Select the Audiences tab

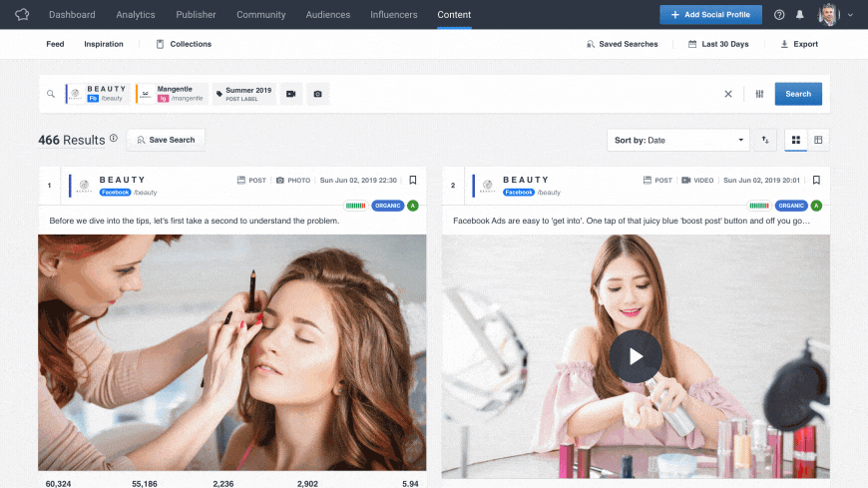(327, 14)
